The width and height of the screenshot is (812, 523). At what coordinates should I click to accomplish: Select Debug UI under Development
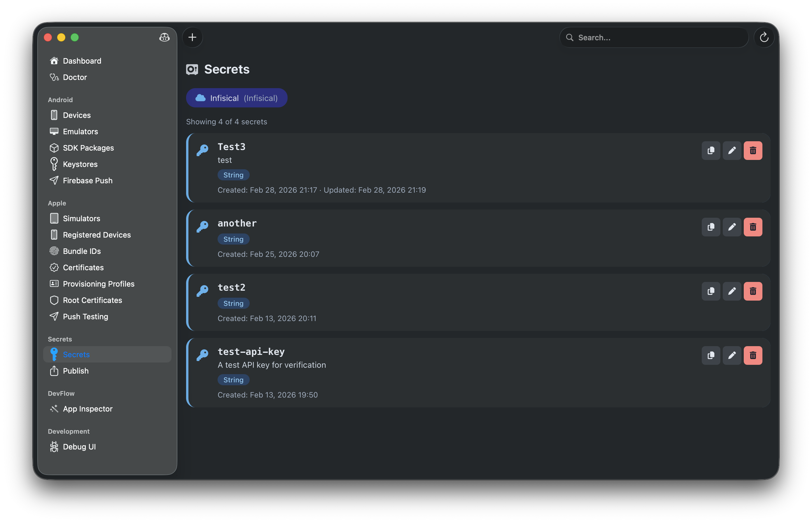click(x=79, y=447)
